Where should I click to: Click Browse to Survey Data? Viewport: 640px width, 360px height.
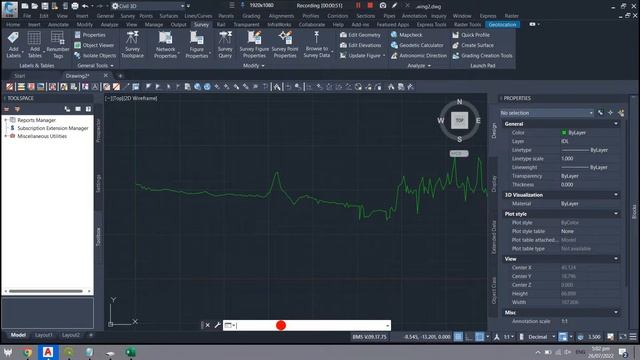coord(317,44)
